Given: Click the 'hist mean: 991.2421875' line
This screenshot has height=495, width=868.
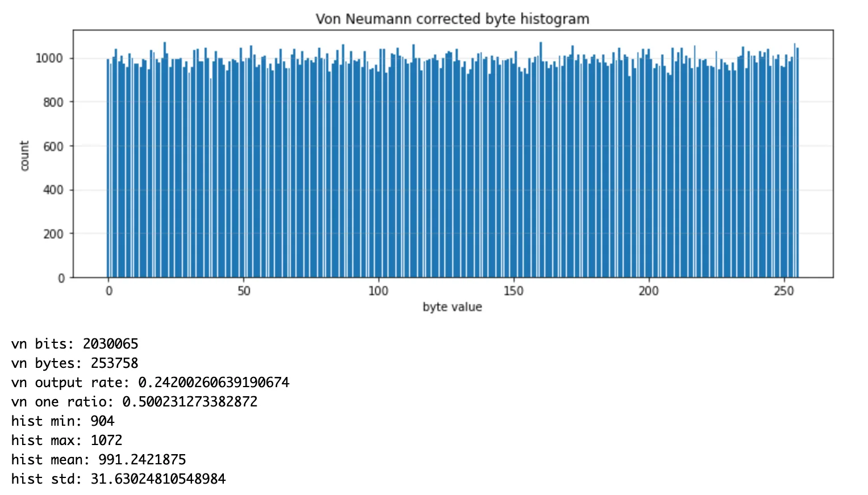Looking at the screenshot, I should point(99,460).
